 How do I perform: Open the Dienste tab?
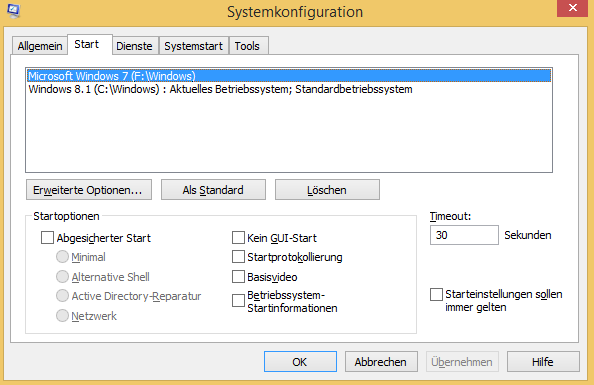click(x=134, y=46)
